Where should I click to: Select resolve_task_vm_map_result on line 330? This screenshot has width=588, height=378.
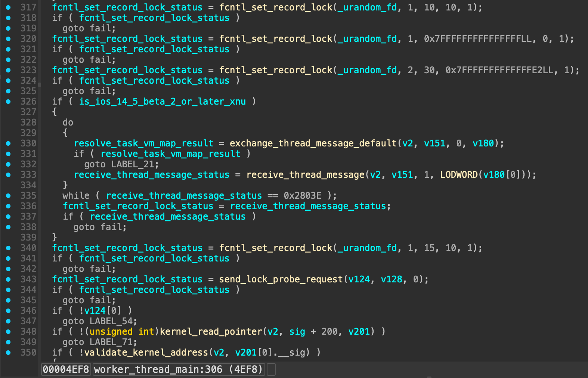143,143
